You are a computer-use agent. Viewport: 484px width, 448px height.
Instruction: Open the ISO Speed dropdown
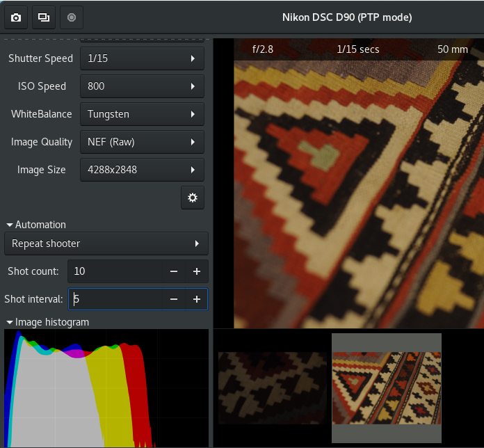point(142,86)
